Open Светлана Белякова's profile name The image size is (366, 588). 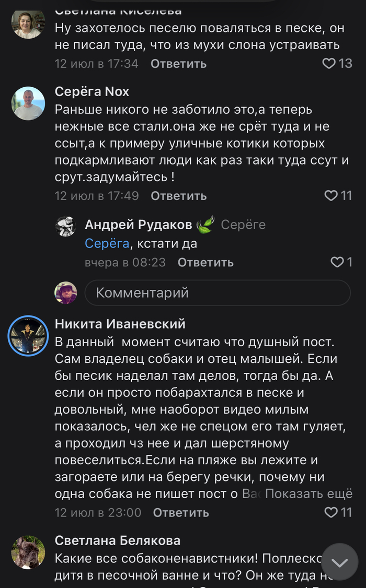pyautogui.click(x=118, y=540)
